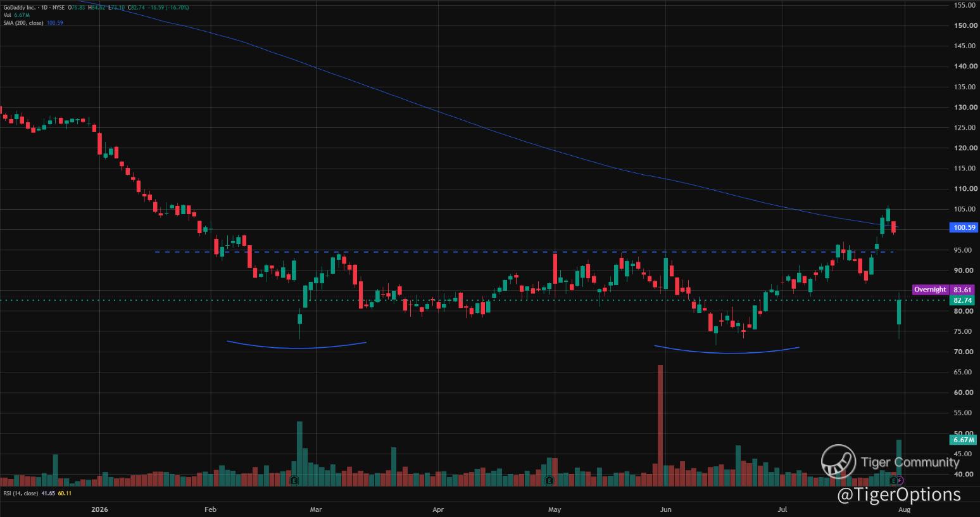Click the blue 100.59 SMA price tag

pos(964,227)
